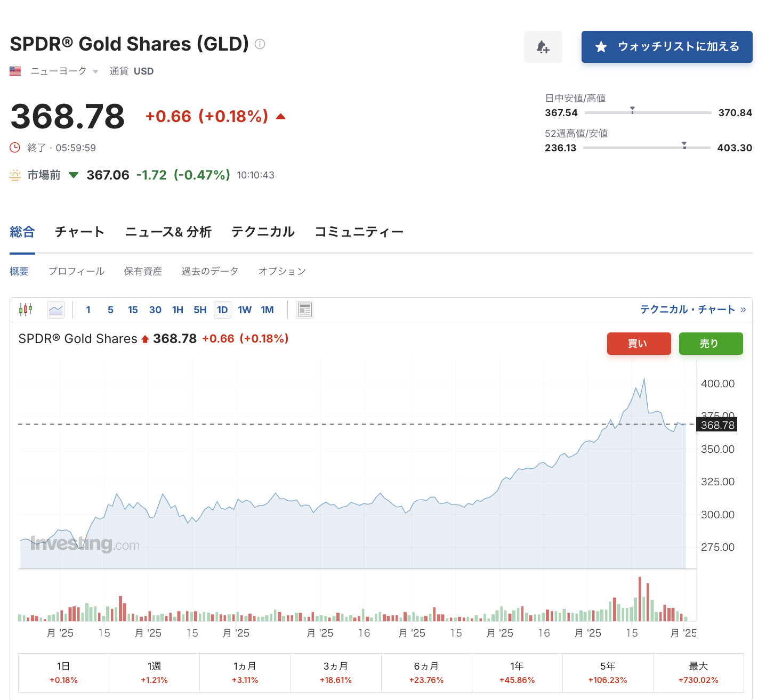Viewport: 774px width, 700px height.
Task: Switch chart interval to 1W
Action: click(245, 310)
